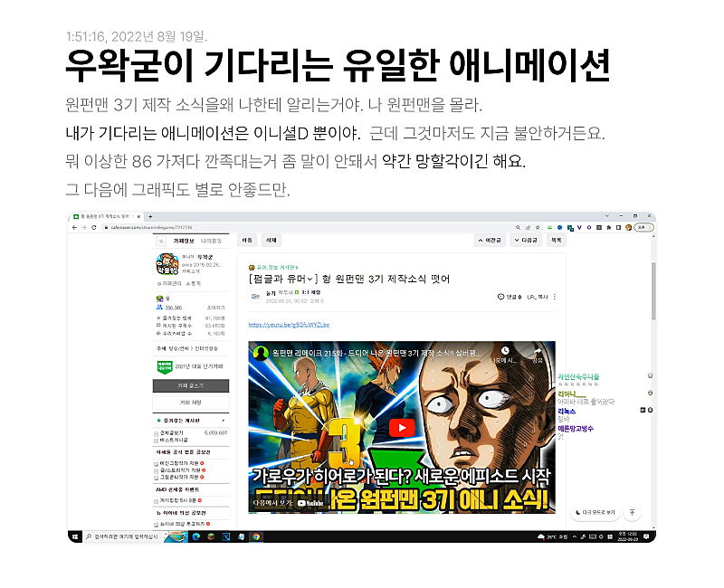The image size is (724, 588).
Task: Click the 이동 button above the post
Action: click(247, 241)
